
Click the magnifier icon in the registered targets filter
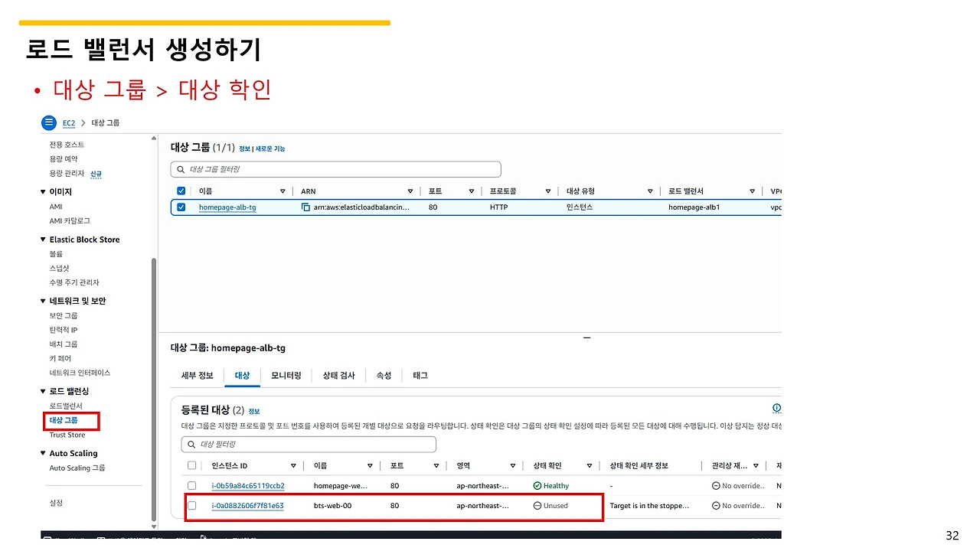(x=191, y=445)
